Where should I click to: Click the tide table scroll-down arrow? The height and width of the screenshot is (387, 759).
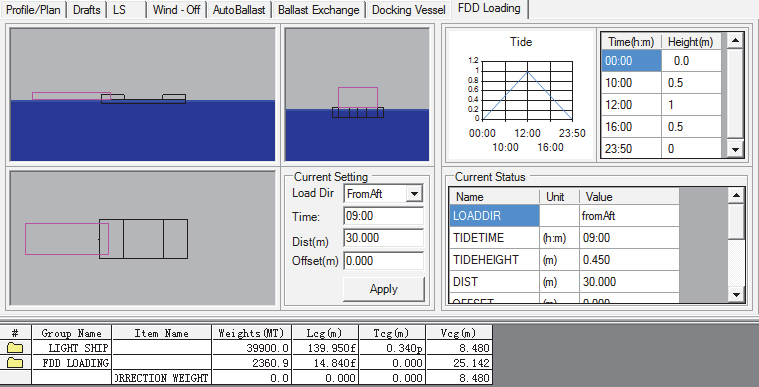click(735, 150)
